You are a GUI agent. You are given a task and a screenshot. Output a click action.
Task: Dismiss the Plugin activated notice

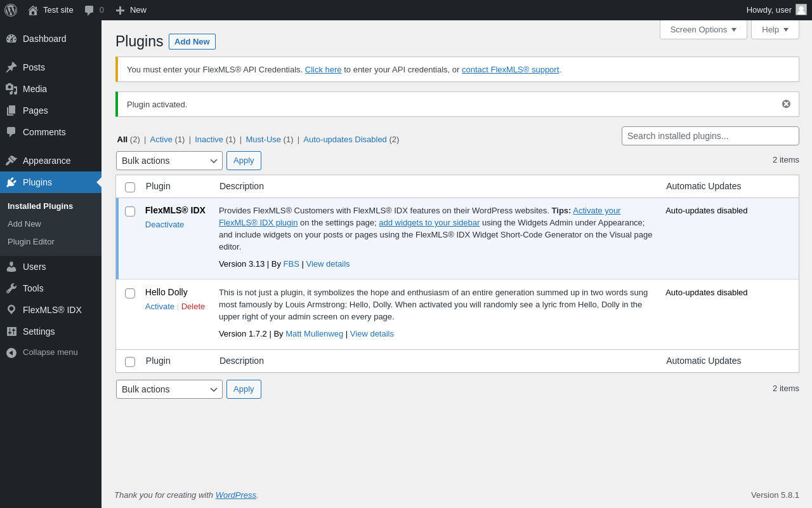786,104
